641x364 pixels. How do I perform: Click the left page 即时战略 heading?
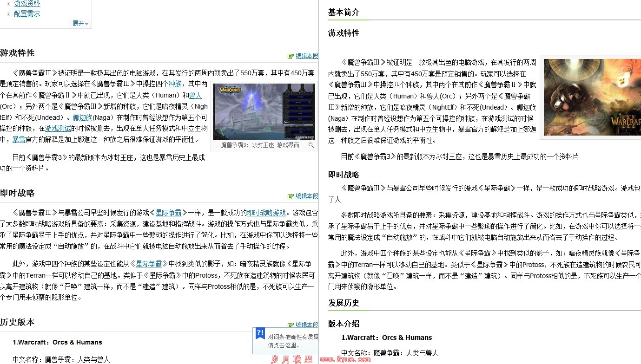point(17,193)
